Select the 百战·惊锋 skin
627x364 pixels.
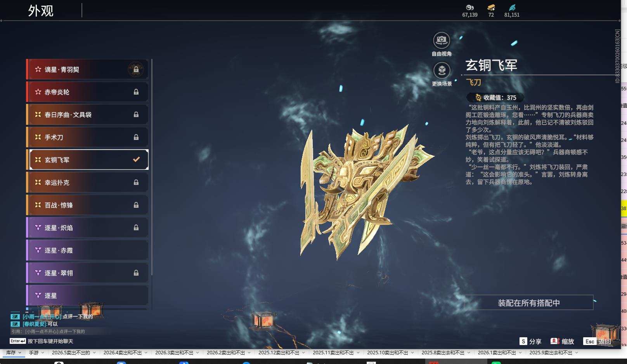tap(87, 205)
